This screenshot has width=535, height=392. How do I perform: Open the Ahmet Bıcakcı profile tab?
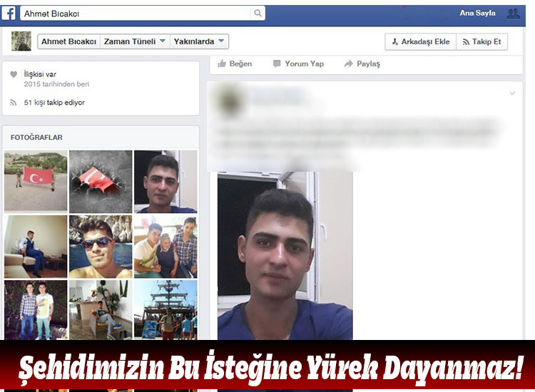tap(68, 41)
